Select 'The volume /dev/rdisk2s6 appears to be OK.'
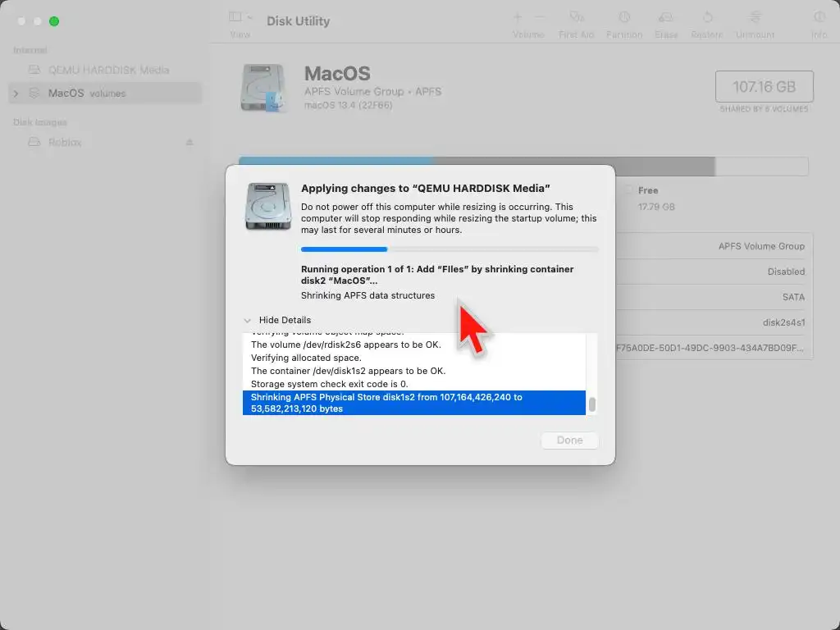This screenshot has height=630, width=840. pyautogui.click(x=346, y=345)
